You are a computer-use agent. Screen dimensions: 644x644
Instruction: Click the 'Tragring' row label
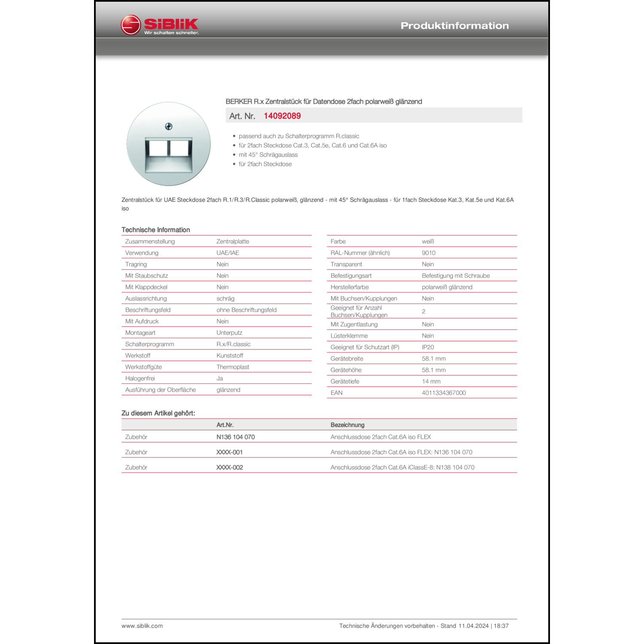pyautogui.click(x=136, y=264)
